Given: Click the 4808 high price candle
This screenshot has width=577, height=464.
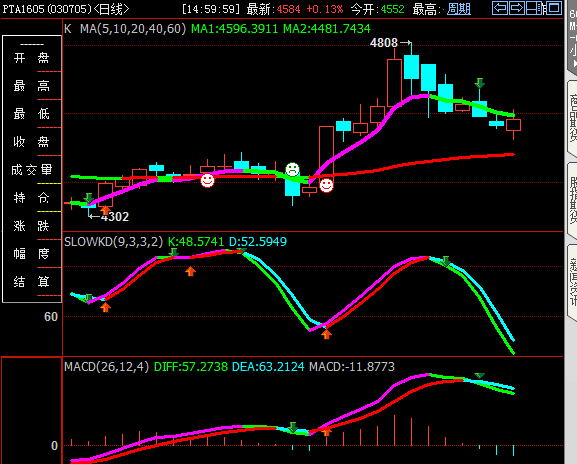Looking at the screenshot, I should tap(411, 67).
